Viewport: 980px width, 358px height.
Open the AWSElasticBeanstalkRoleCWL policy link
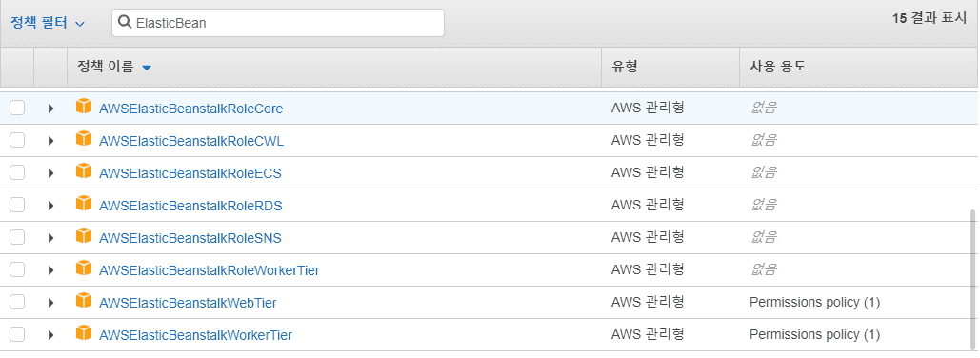tap(191, 141)
